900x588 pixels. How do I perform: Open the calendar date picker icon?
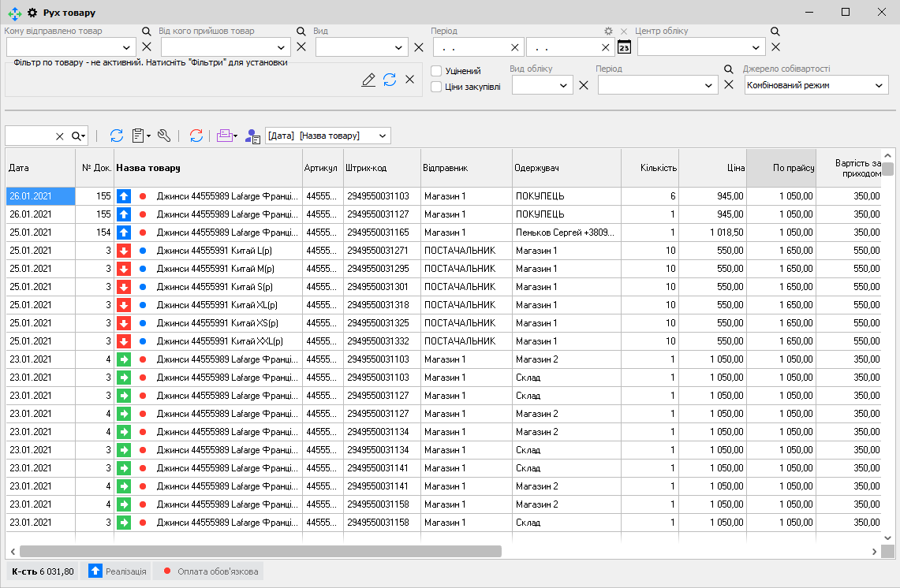pyautogui.click(x=624, y=47)
